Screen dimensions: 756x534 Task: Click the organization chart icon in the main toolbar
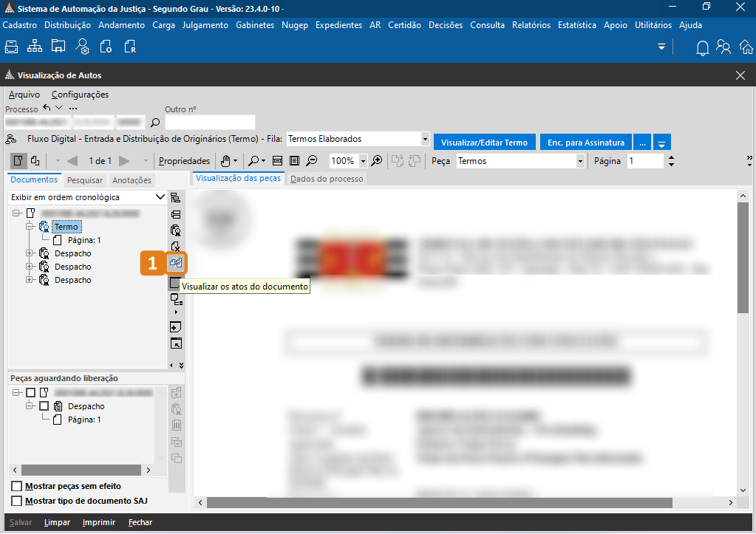pos(34,47)
